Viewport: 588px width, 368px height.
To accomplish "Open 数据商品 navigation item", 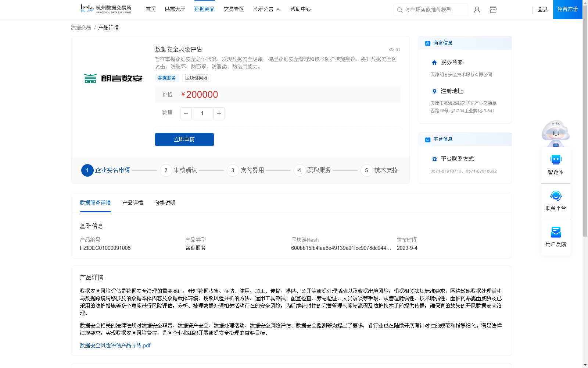I will click(x=204, y=9).
